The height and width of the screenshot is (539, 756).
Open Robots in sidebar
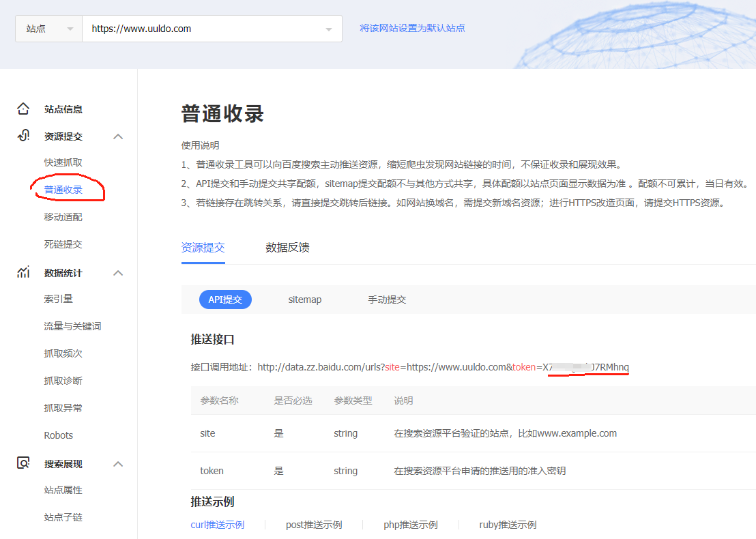[59, 435]
